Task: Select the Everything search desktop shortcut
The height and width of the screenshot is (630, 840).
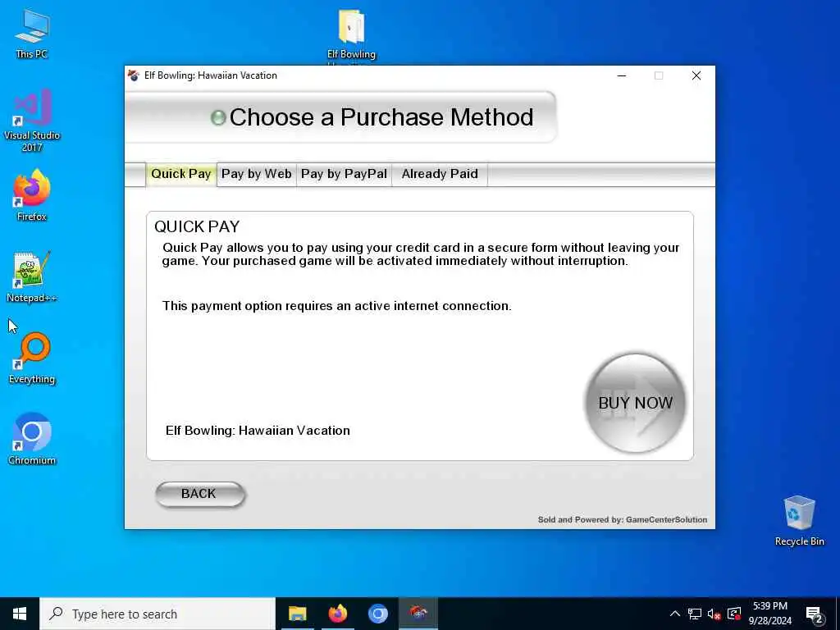Action: pyautogui.click(x=32, y=358)
